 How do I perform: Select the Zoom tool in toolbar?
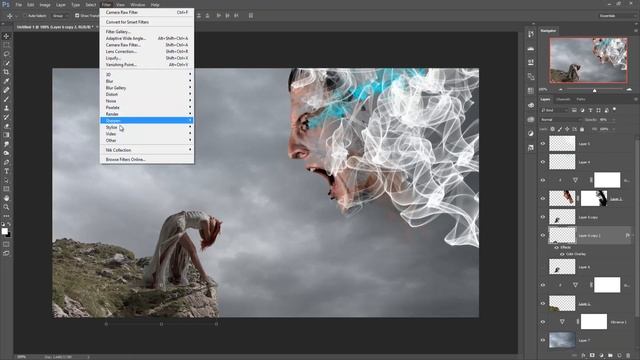click(6, 207)
